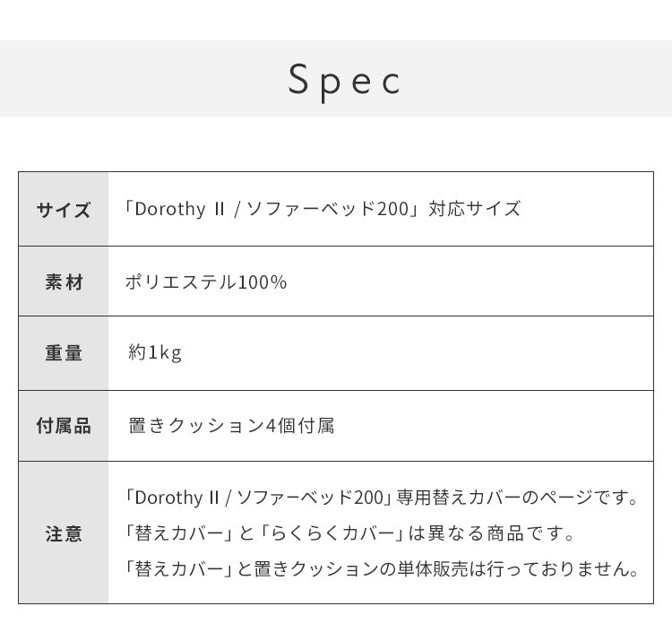Click the 対応サイズ text

point(474,209)
